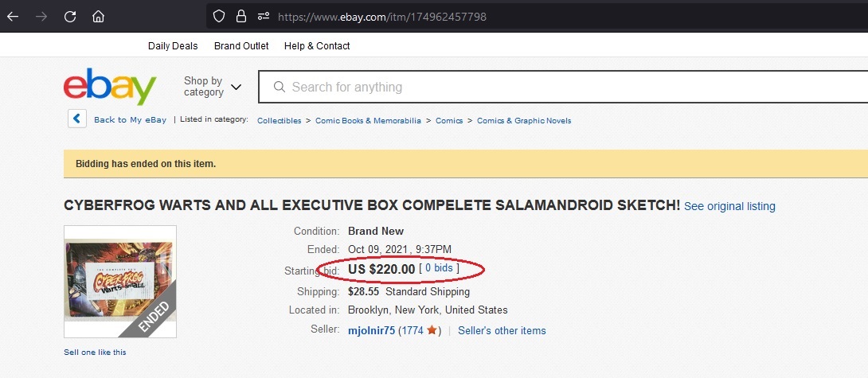Open Comic Books & Memorabilia breadcrumb
The height and width of the screenshot is (378, 868).
368,121
